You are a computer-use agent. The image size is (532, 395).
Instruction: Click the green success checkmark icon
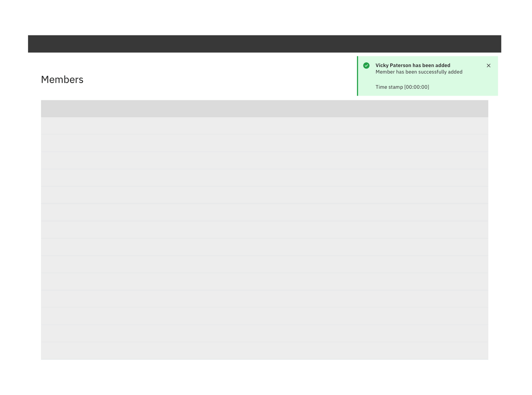[x=366, y=66]
